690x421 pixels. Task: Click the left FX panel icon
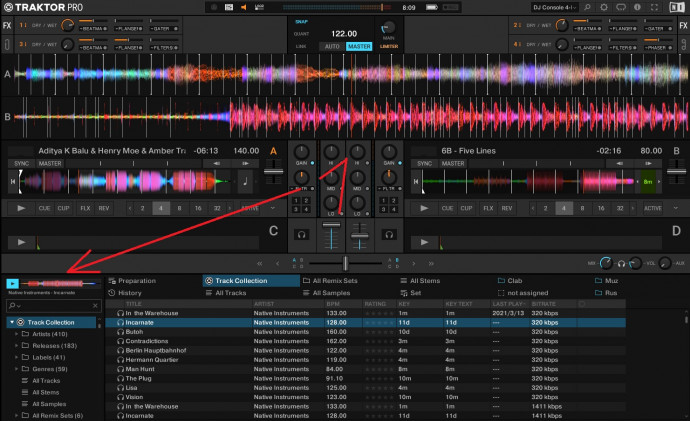click(7, 25)
